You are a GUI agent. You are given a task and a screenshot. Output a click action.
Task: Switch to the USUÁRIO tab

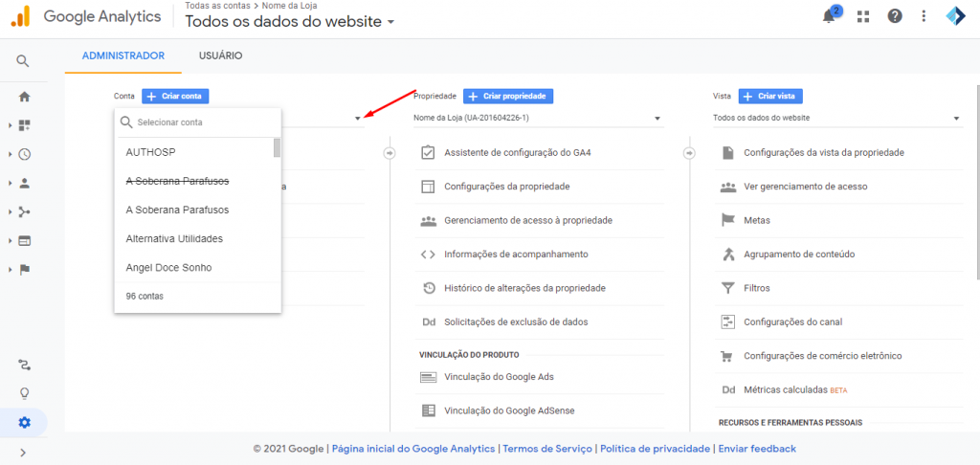pos(221,55)
